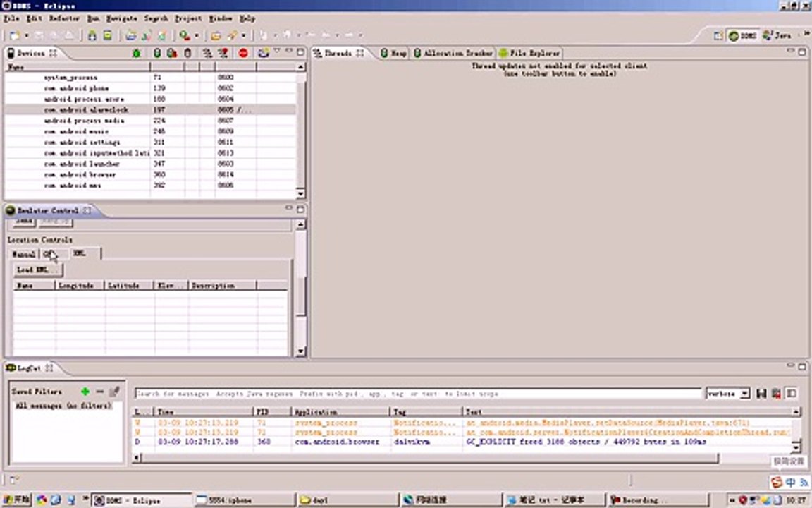Select the Manual tab in Location Controls
The width and height of the screenshot is (812, 508).
pos(24,254)
